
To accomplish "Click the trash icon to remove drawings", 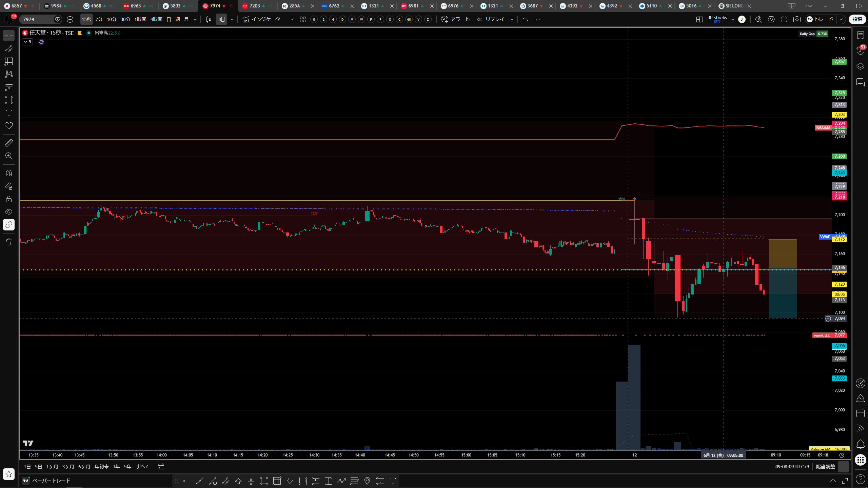I will coord(9,242).
